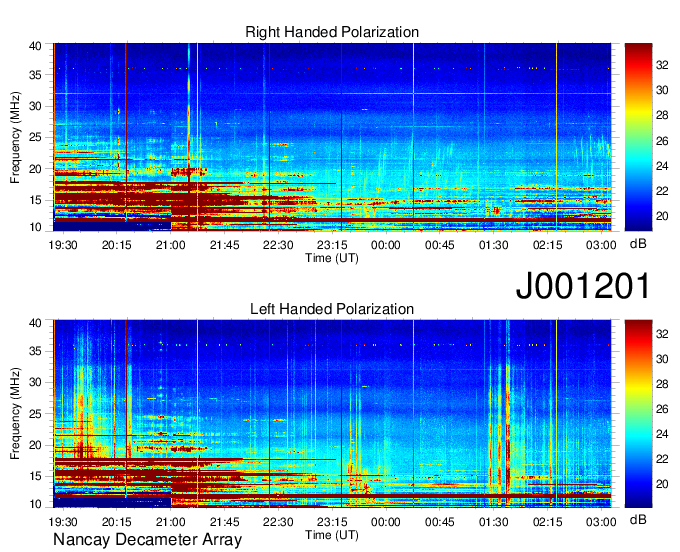Click the 00:45 tick of Right Handed plot
The height and width of the screenshot is (552, 680).
pos(439,245)
